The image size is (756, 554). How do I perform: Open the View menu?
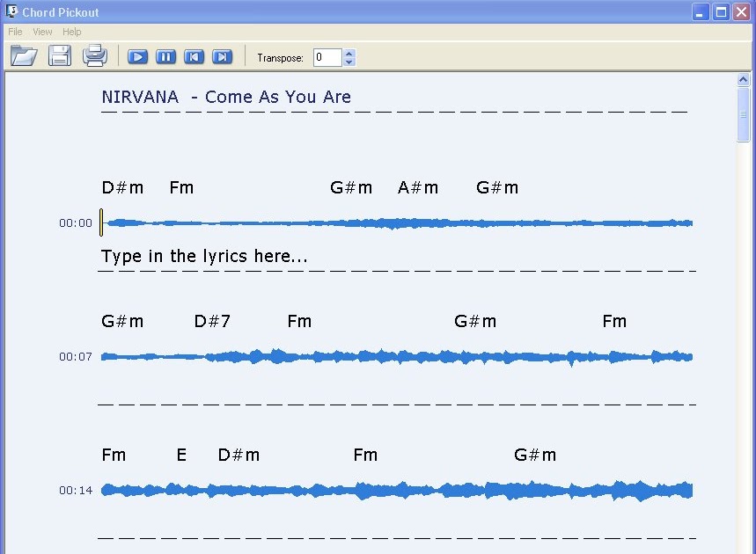(x=42, y=32)
